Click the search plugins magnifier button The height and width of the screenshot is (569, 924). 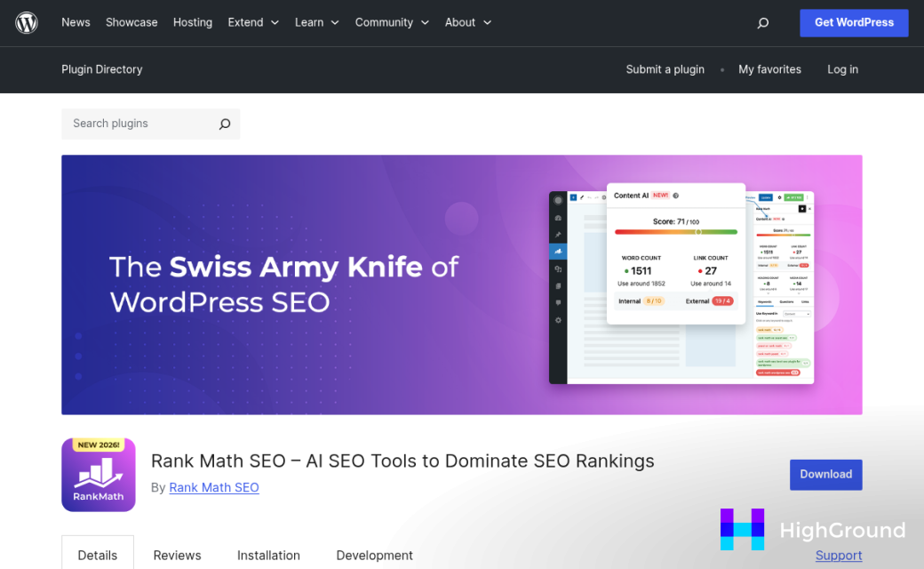pos(225,124)
